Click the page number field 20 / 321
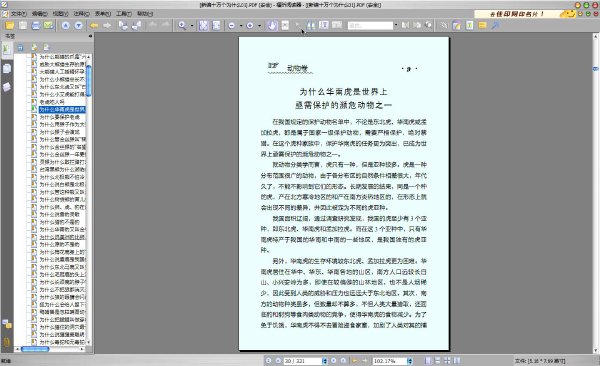 (x=303, y=361)
